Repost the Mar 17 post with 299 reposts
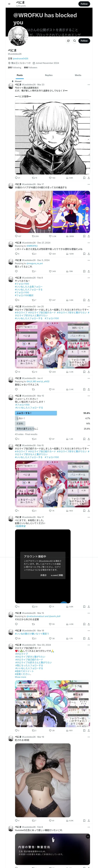98x868 pixels. pyautogui.click(x=35, y=236)
